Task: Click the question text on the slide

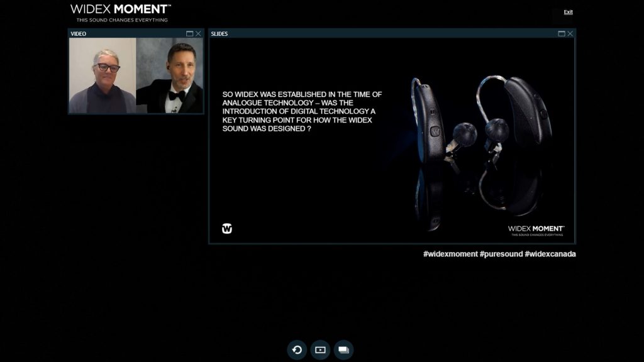Action: (x=301, y=113)
